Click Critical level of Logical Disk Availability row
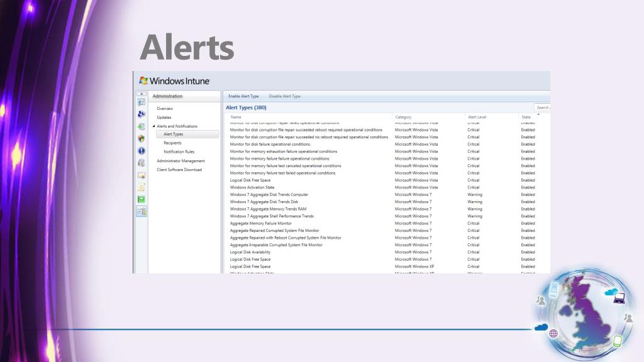 (x=473, y=252)
